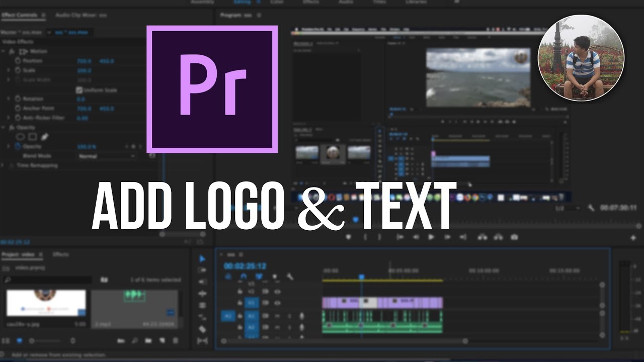Click the timeline wrench settings icon

point(290,276)
